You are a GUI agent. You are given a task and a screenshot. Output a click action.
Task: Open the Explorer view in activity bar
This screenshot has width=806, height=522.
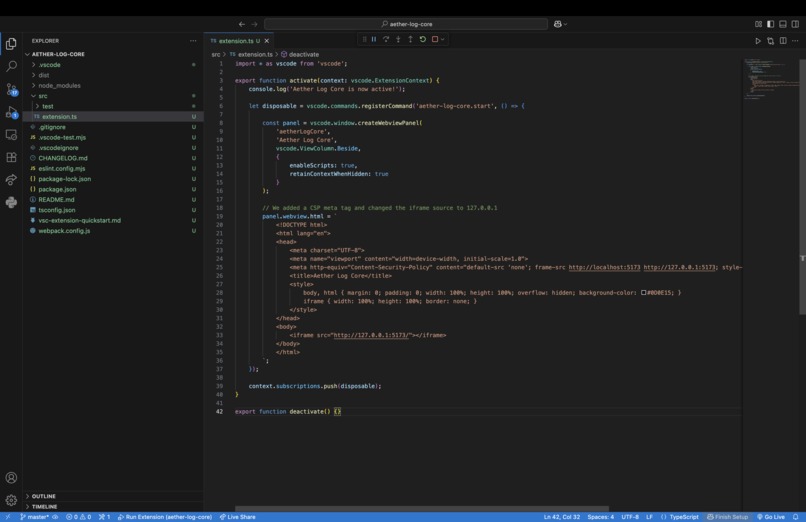[x=11, y=44]
